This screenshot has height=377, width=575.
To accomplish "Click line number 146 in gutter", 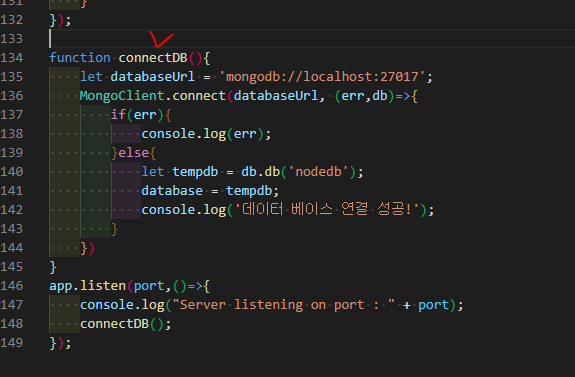I will coord(12,286).
